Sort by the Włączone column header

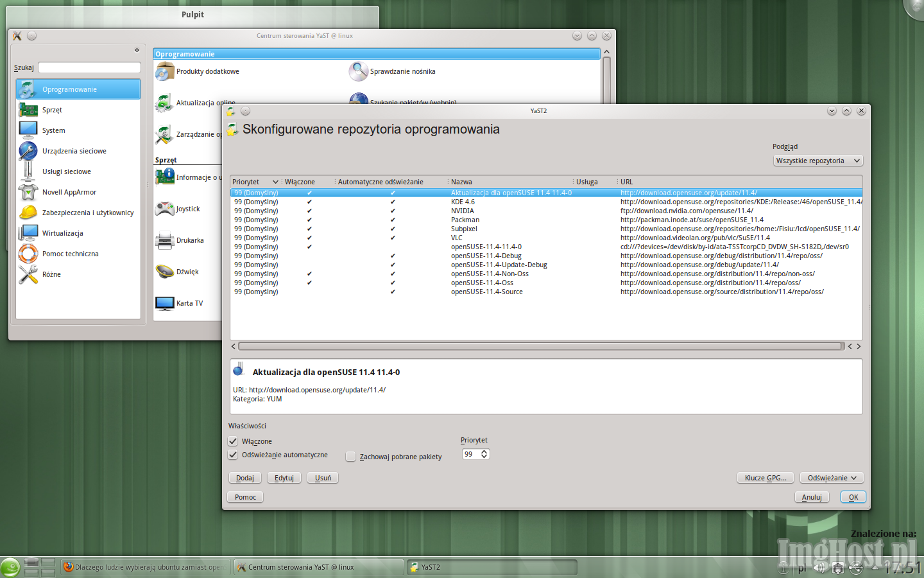[x=308, y=182]
